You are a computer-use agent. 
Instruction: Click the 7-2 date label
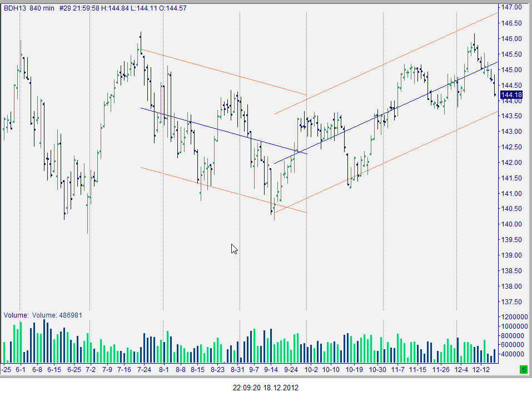coord(91,370)
